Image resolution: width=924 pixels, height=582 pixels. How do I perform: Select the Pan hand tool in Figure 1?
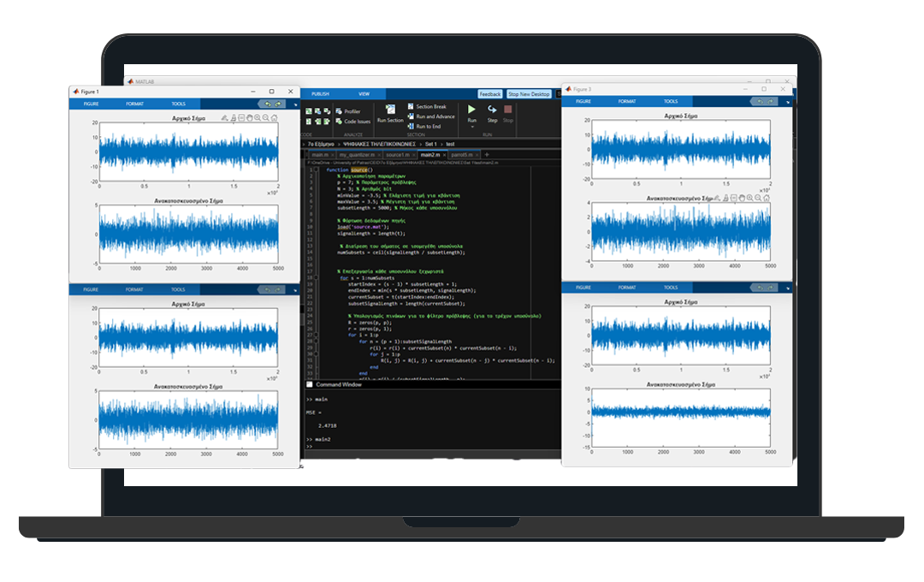249,118
